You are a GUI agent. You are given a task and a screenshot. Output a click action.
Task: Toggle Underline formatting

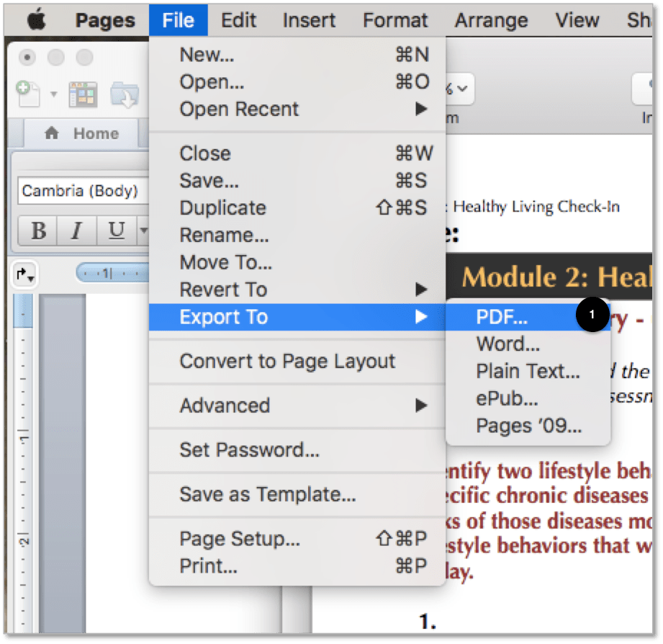[117, 231]
